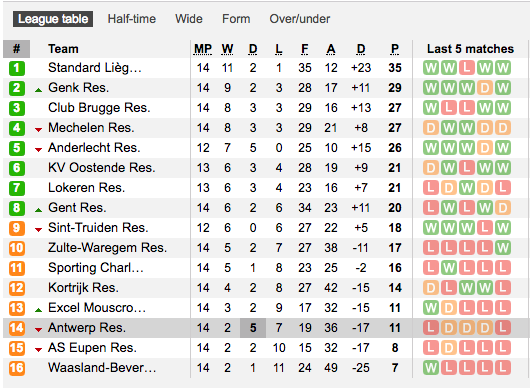Click Genk Res. orange D result badge
The width and height of the screenshot is (530, 388).
[x=485, y=88]
